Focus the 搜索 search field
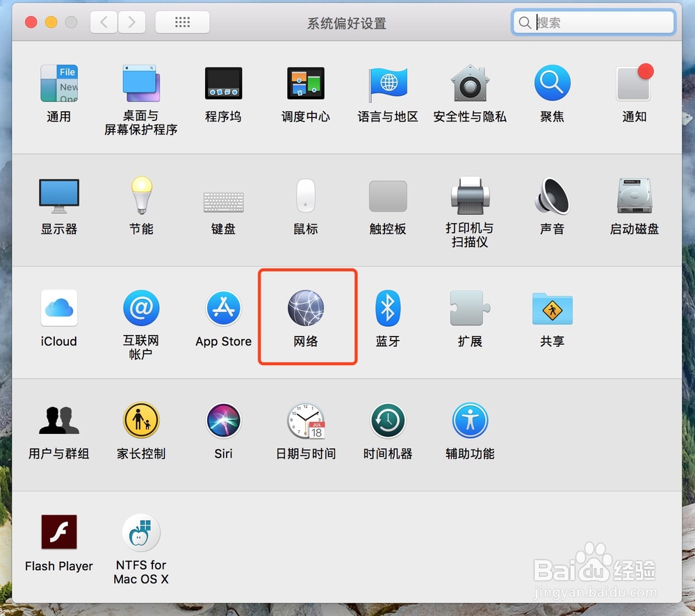 [594, 22]
